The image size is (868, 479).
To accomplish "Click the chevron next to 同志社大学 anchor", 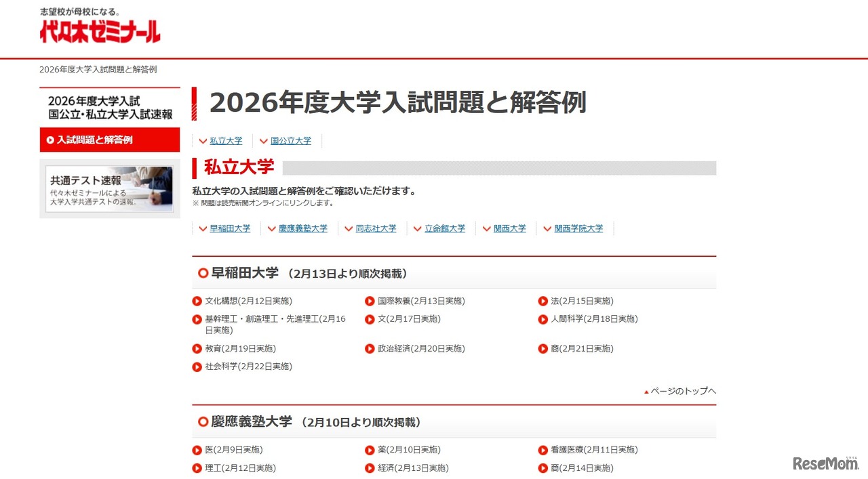I will 349,229.
